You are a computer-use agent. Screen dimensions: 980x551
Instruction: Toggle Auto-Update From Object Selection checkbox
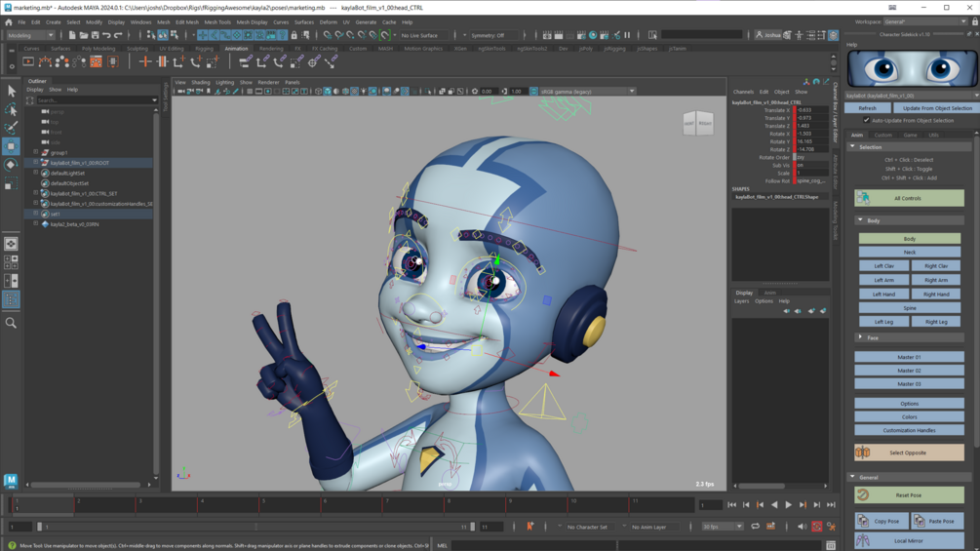click(866, 120)
